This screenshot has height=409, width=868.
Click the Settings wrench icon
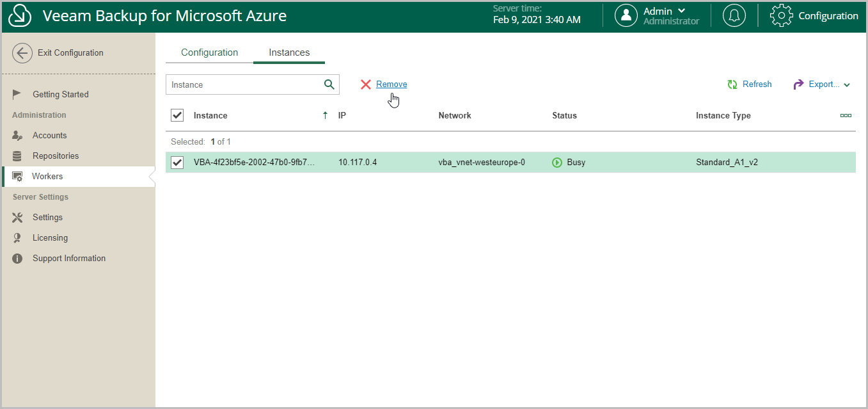18,217
